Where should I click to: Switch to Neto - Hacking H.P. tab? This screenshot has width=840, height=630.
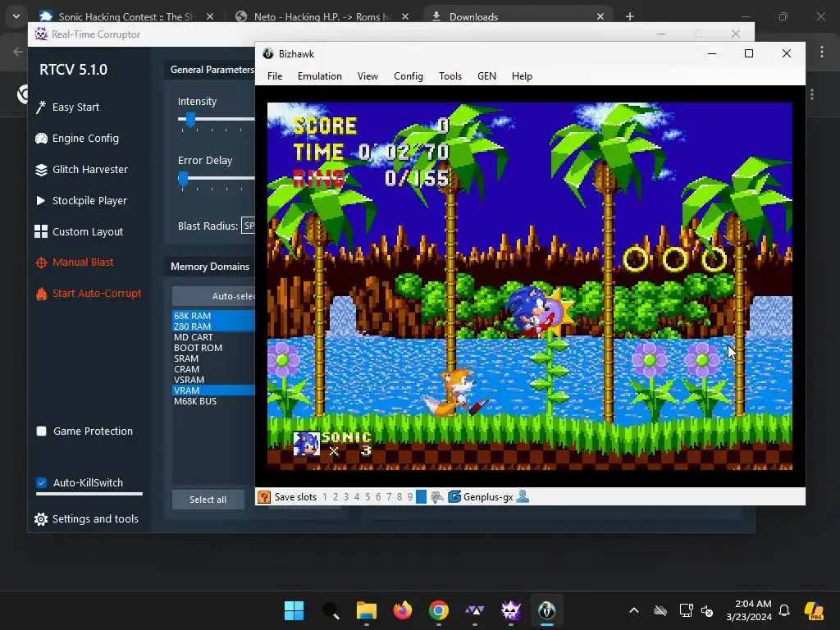[323, 16]
